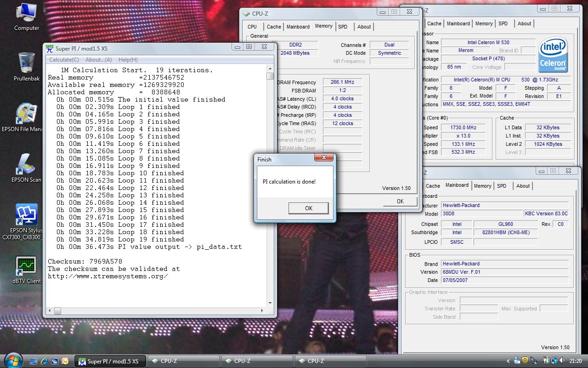Viewport: 588px width, 368px height.
Task: Click OK button in CPU-Z Memory window
Action: [x=400, y=201]
